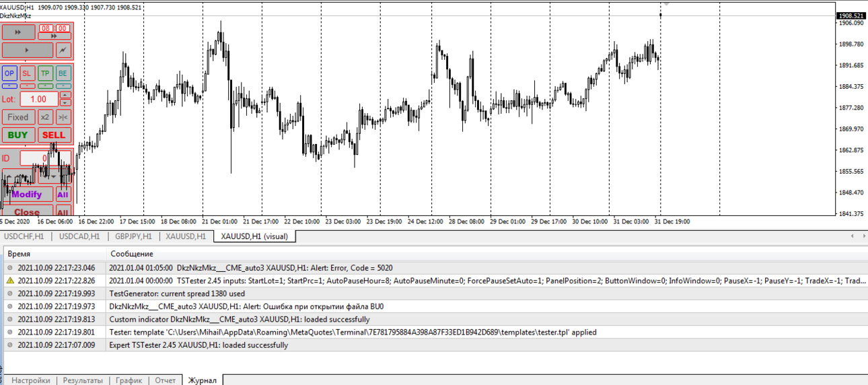
Task: Select the 'Tester: template' applied log row
Action: point(435,332)
